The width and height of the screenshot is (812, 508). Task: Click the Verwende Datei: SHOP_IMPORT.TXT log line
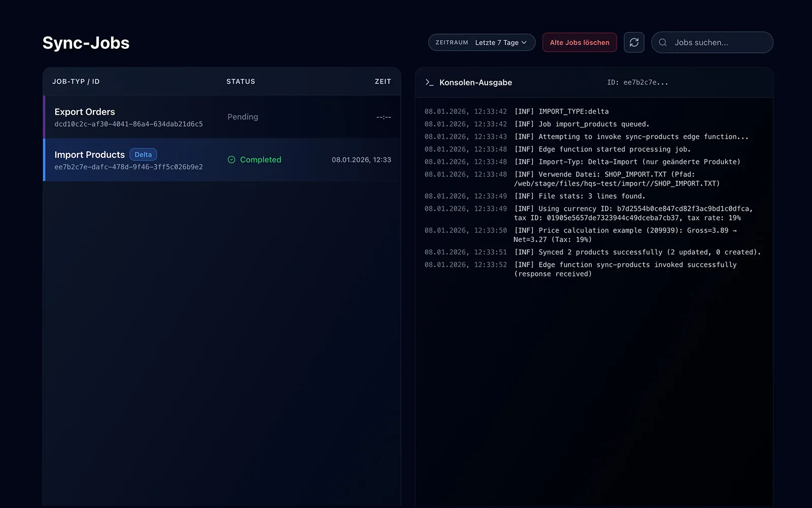coord(617,179)
